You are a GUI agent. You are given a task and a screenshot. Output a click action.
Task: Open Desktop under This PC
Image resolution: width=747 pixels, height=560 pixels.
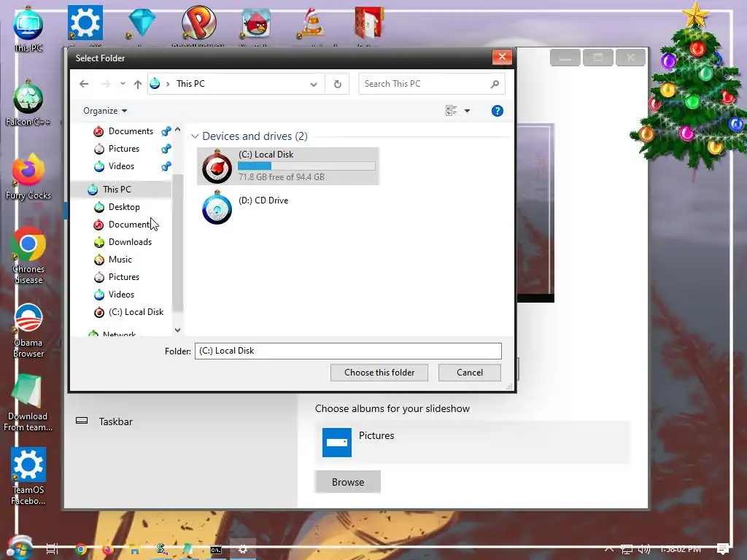[124, 207]
